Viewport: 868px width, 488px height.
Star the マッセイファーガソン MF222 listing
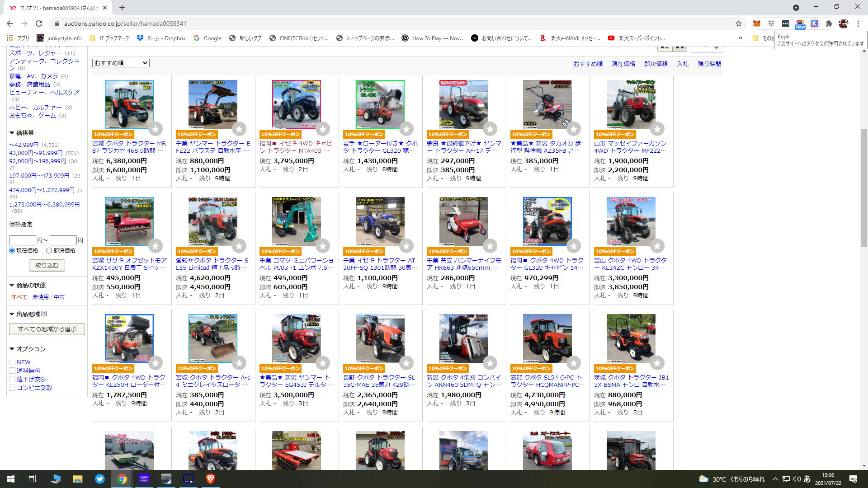pos(657,129)
